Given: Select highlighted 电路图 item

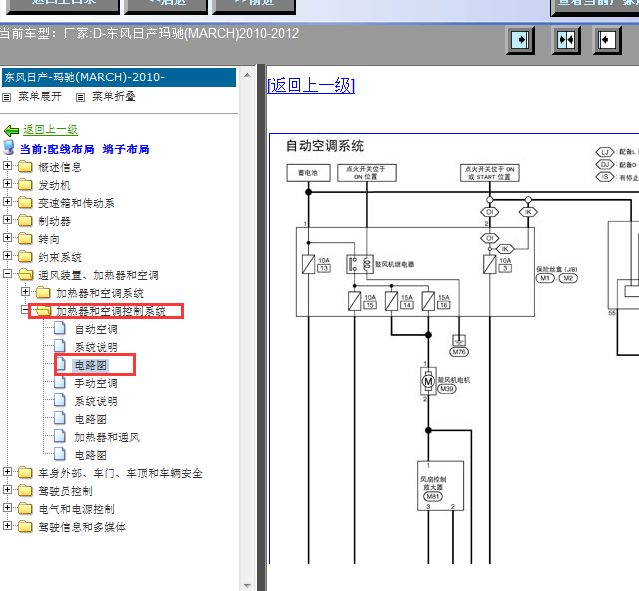Looking at the screenshot, I should [90, 365].
